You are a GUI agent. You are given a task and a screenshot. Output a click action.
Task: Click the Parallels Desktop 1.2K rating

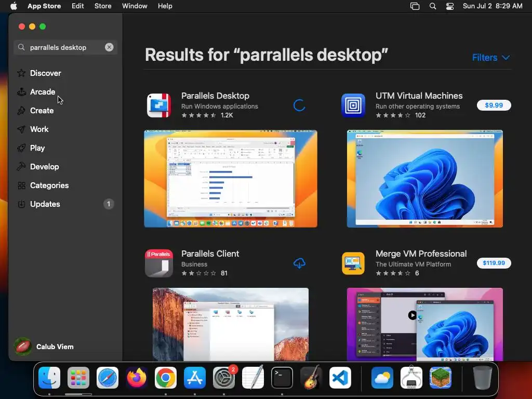(x=207, y=115)
